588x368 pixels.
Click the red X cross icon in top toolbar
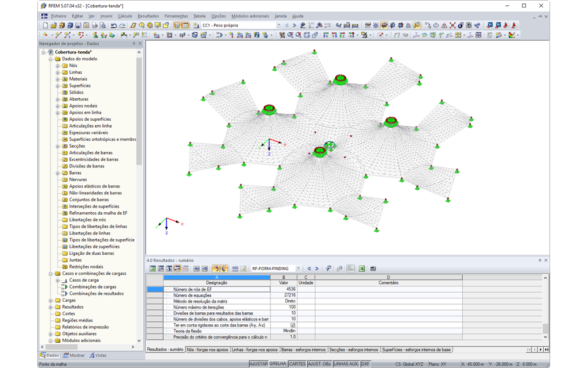click(452, 25)
